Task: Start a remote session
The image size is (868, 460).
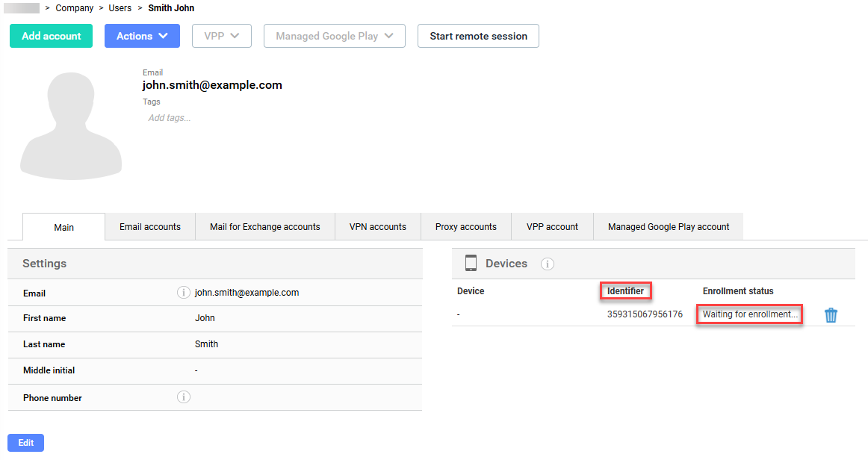Action: click(x=478, y=36)
